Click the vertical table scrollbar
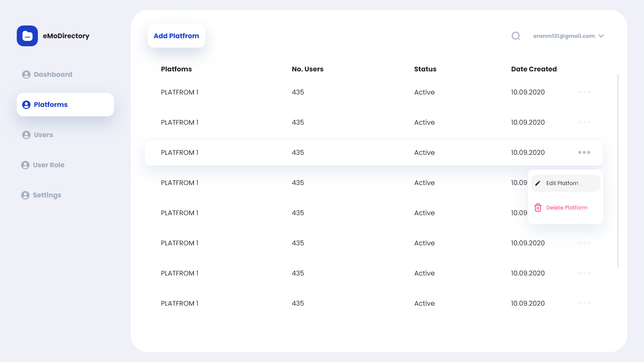644x362 pixels. [618, 171]
